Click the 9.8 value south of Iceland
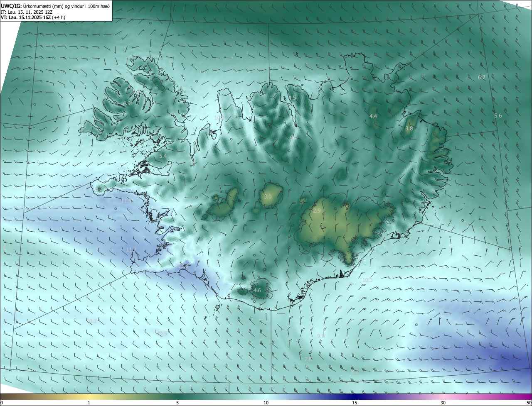532x406 pixels. click(x=321, y=335)
